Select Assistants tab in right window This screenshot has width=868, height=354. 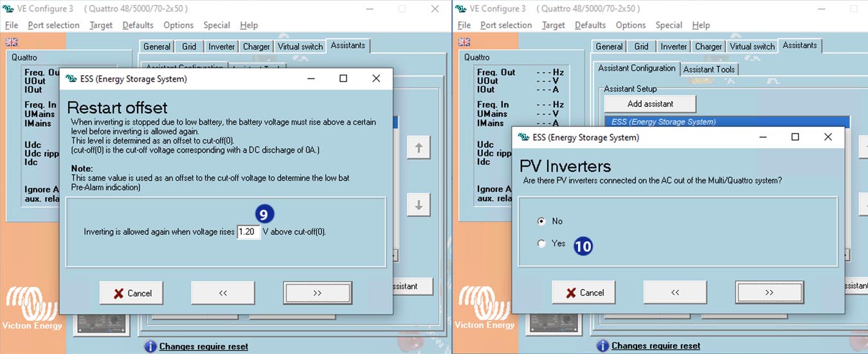[x=800, y=45]
